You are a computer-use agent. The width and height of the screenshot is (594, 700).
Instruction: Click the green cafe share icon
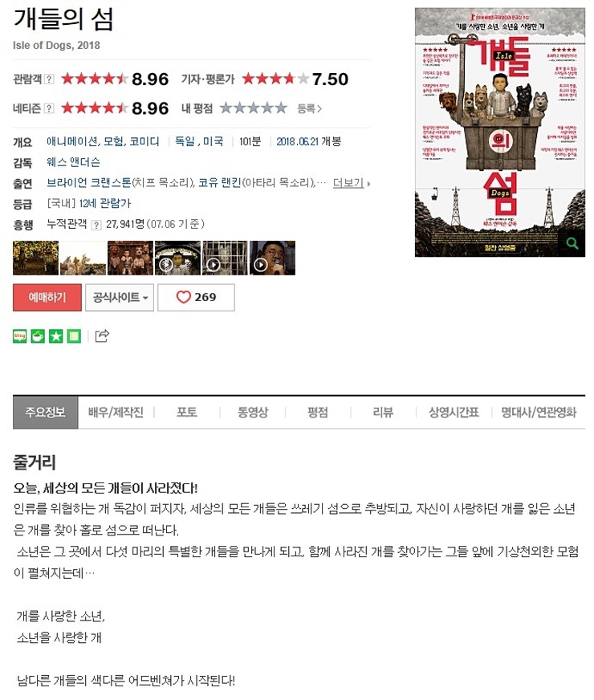pyautogui.click(x=38, y=336)
